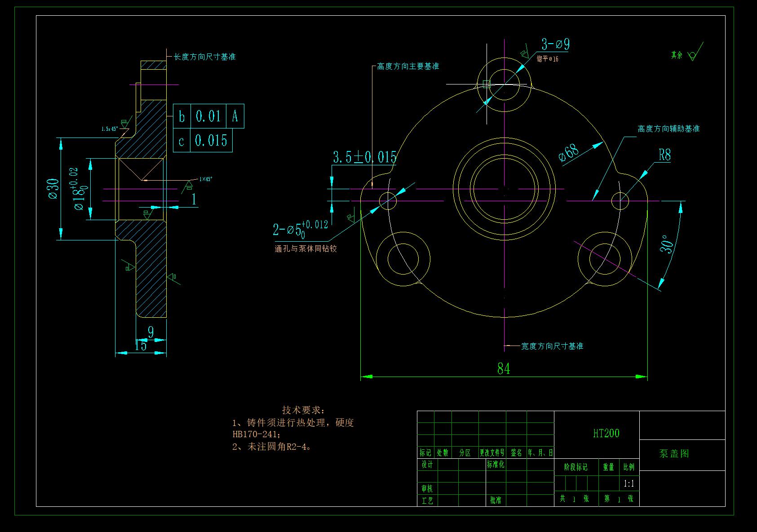Screen dimensions: 757x532
Task: Select the 批准 title block cell
Action: click(496, 500)
